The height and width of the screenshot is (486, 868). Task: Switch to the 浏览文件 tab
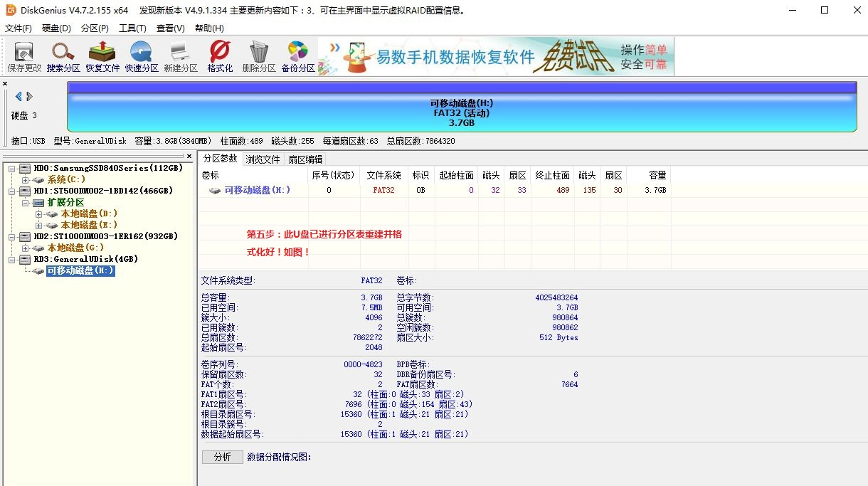point(263,159)
